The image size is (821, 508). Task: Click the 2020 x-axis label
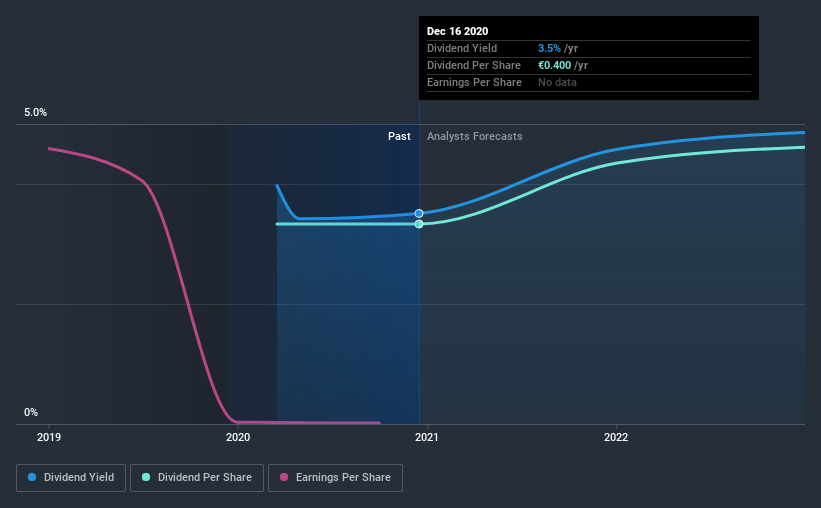click(x=238, y=437)
